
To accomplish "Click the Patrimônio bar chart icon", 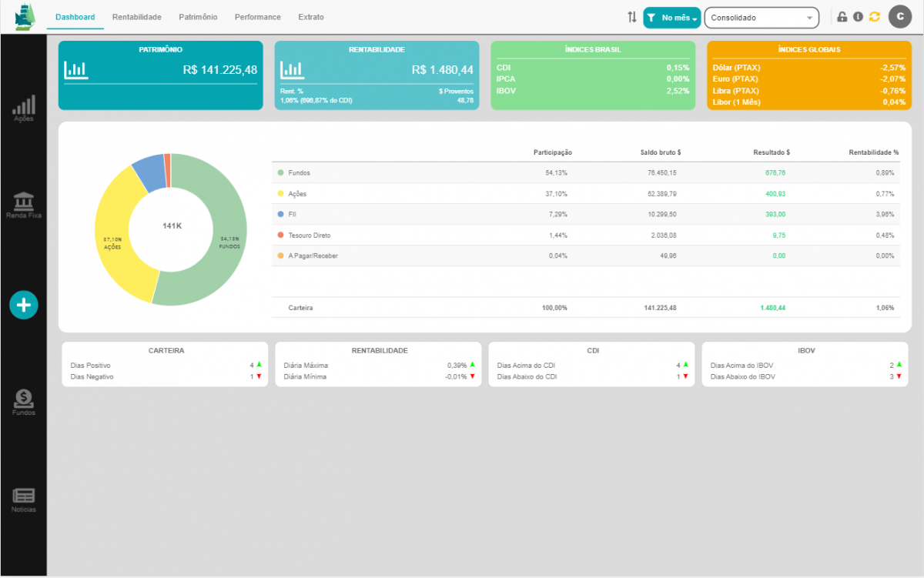I will (76, 70).
